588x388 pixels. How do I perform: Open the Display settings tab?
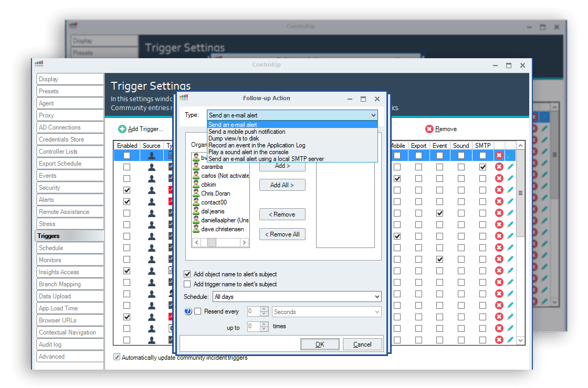70,79
